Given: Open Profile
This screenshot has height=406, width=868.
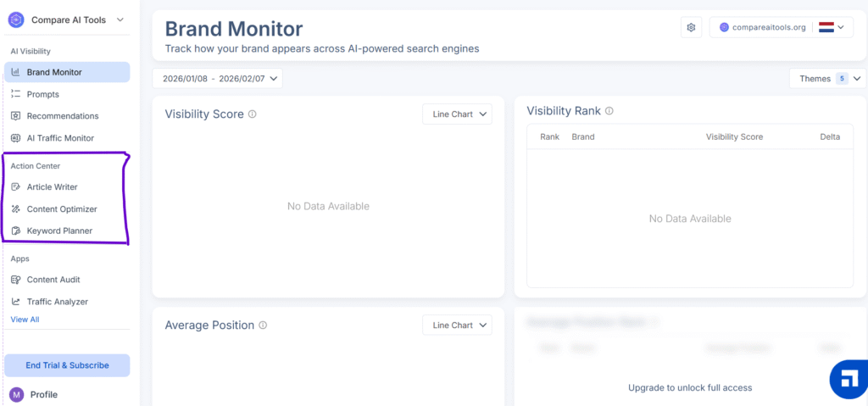Looking at the screenshot, I should (x=44, y=394).
